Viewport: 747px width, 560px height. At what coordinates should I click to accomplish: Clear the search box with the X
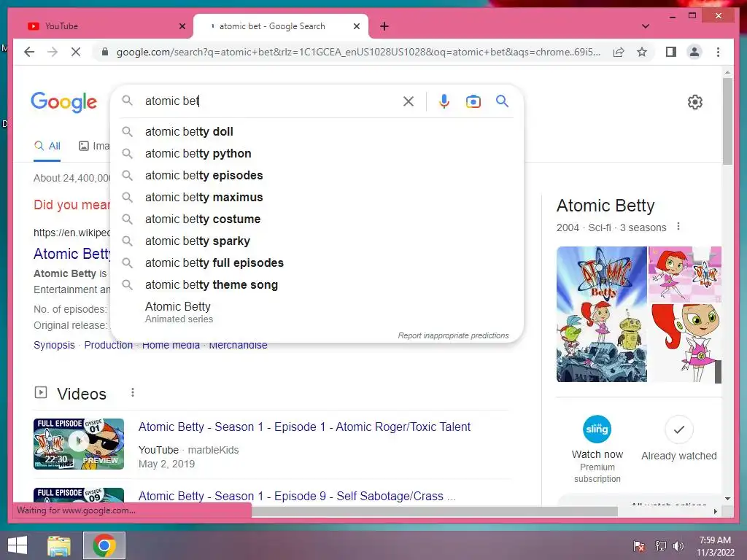(x=409, y=101)
